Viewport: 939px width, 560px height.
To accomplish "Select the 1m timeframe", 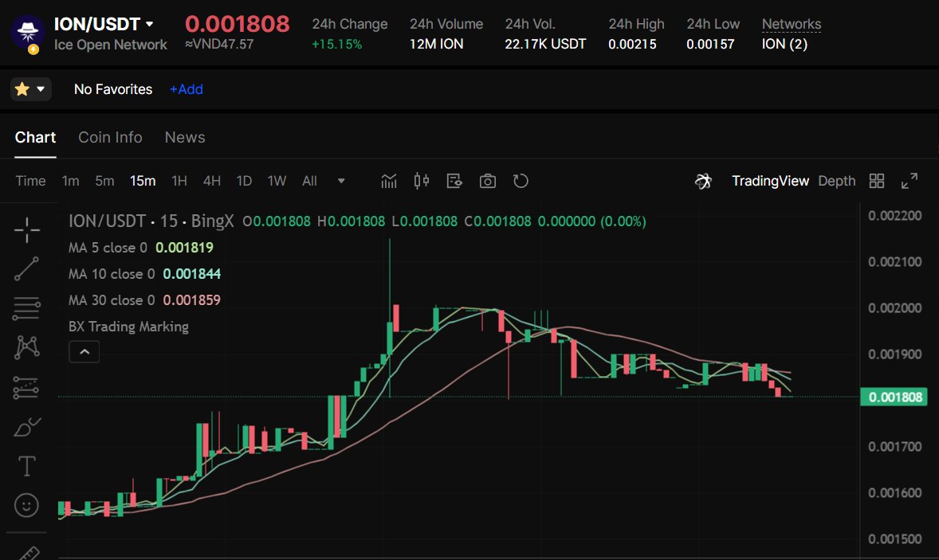I will [71, 181].
